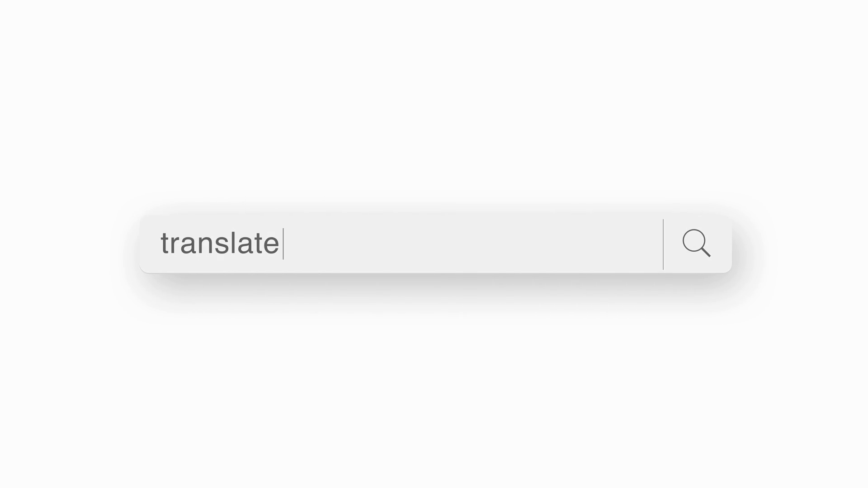Click the handle of the magnifying glass
The image size is (868, 488).
tap(706, 253)
